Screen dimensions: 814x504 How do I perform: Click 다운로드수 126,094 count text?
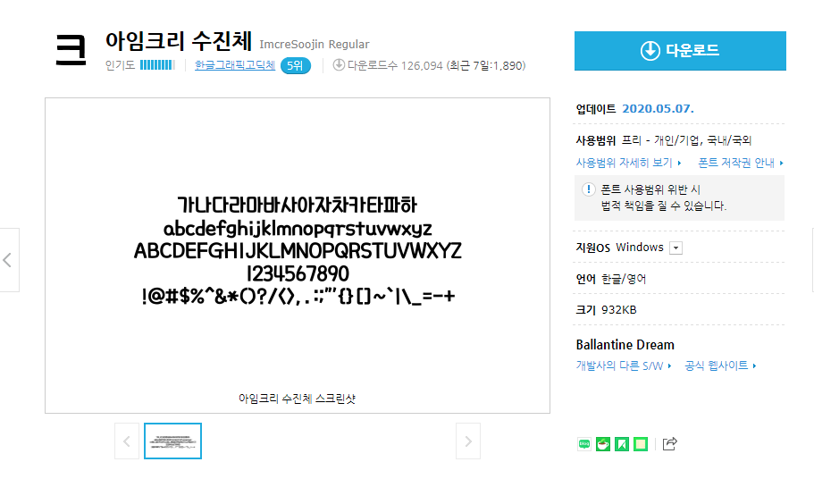click(395, 65)
